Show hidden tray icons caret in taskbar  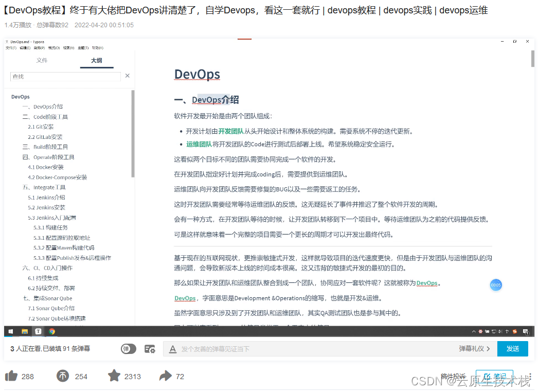point(474,332)
